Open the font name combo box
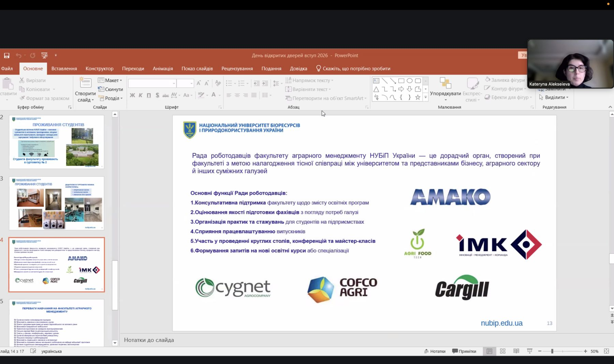614x364 pixels. 152,84
